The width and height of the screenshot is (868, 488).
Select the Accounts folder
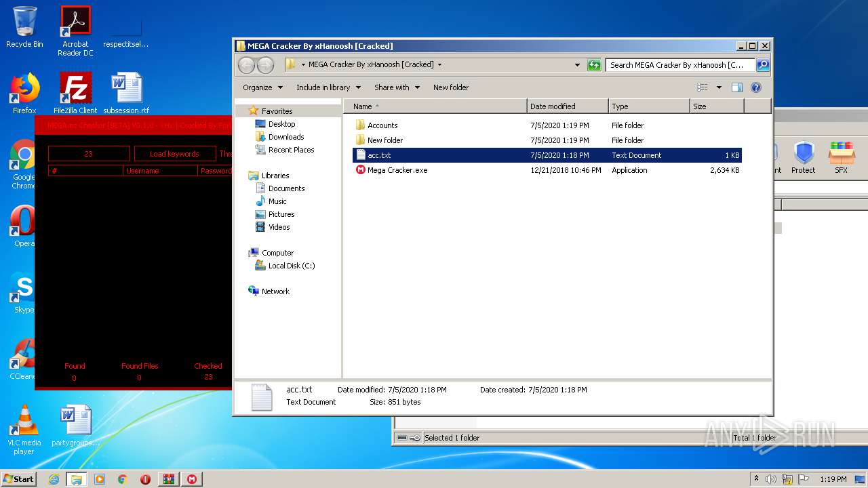pyautogui.click(x=382, y=125)
